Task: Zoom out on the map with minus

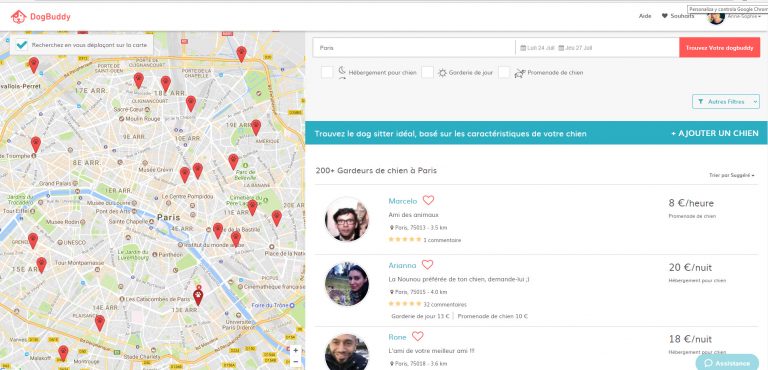Action: point(295,362)
